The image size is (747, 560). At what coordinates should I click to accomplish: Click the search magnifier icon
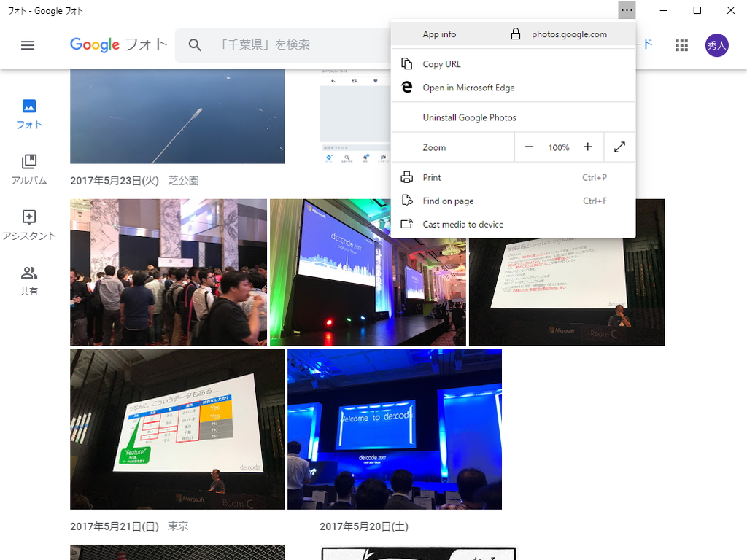pos(195,44)
